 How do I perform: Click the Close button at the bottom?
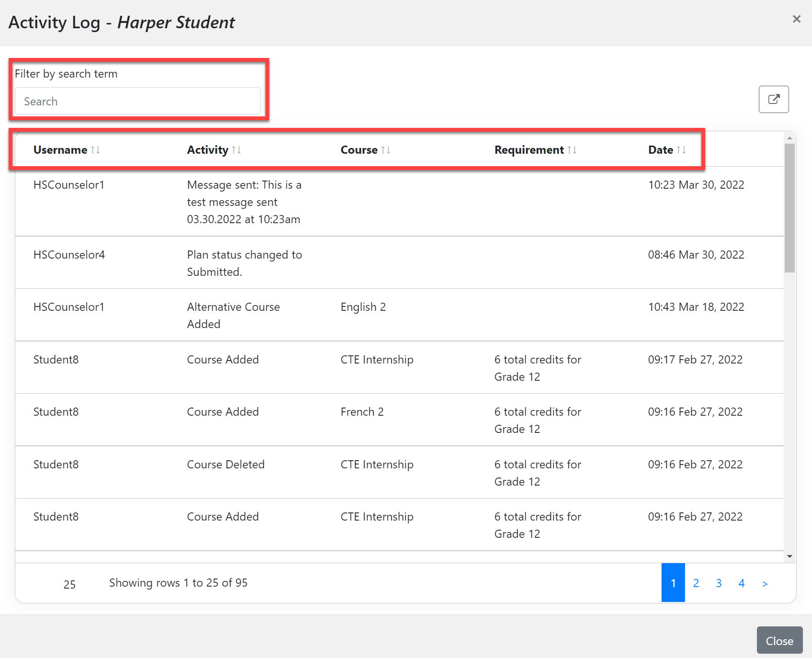779,640
